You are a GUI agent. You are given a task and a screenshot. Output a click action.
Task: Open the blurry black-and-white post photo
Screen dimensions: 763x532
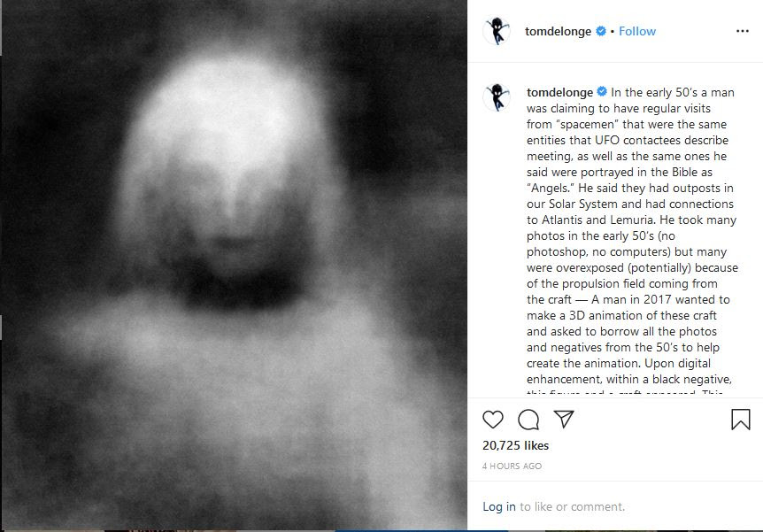234,265
